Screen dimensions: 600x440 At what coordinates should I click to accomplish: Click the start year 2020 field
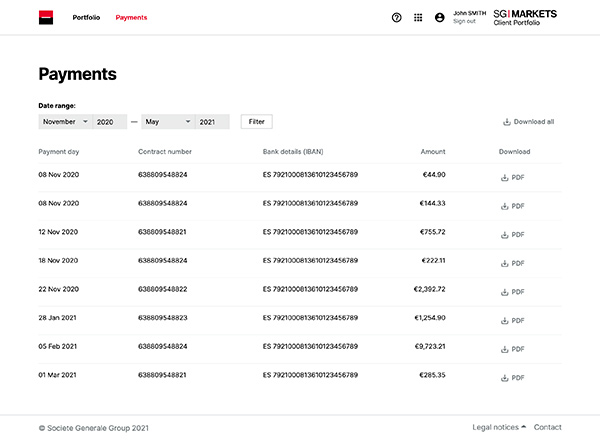pos(109,122)
